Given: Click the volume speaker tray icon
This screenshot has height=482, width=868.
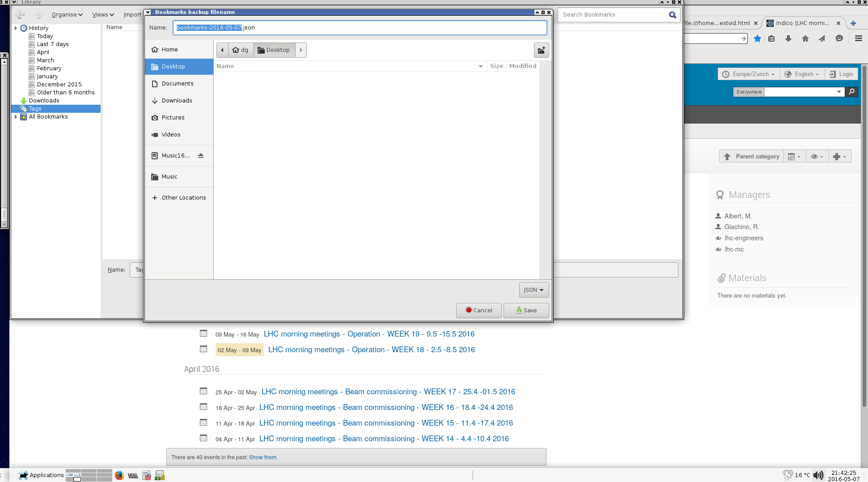Looking at the screenshot, I should pos(818,475).
